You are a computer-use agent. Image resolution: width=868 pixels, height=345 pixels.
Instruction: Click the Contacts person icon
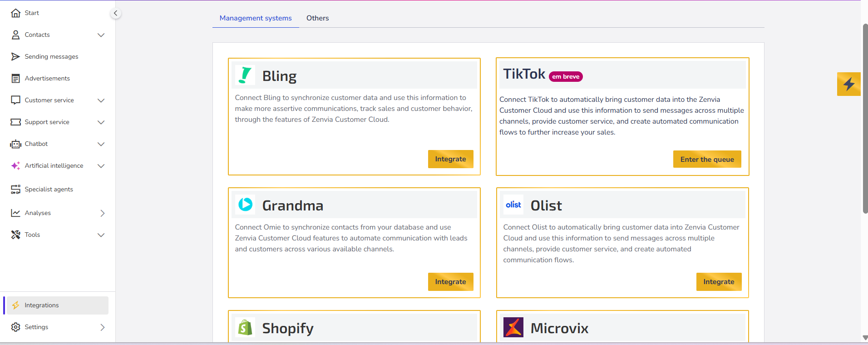(x=16, y=35)
